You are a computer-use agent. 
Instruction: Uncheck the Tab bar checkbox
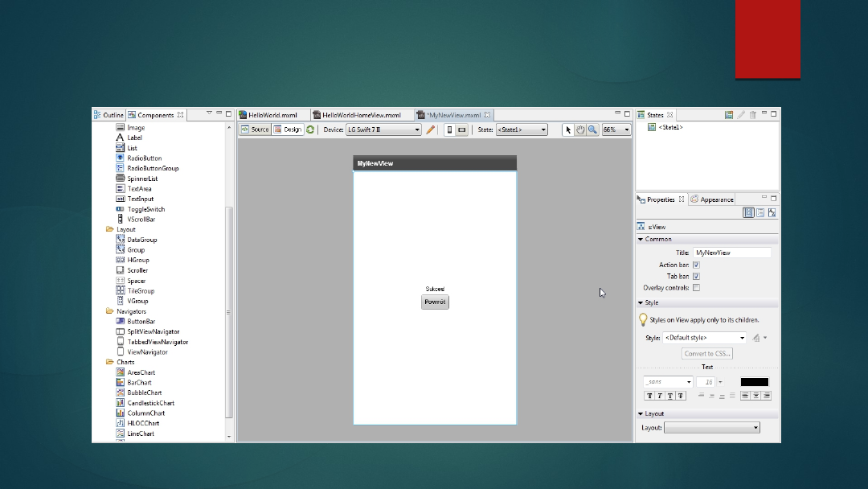pos(696,276)
